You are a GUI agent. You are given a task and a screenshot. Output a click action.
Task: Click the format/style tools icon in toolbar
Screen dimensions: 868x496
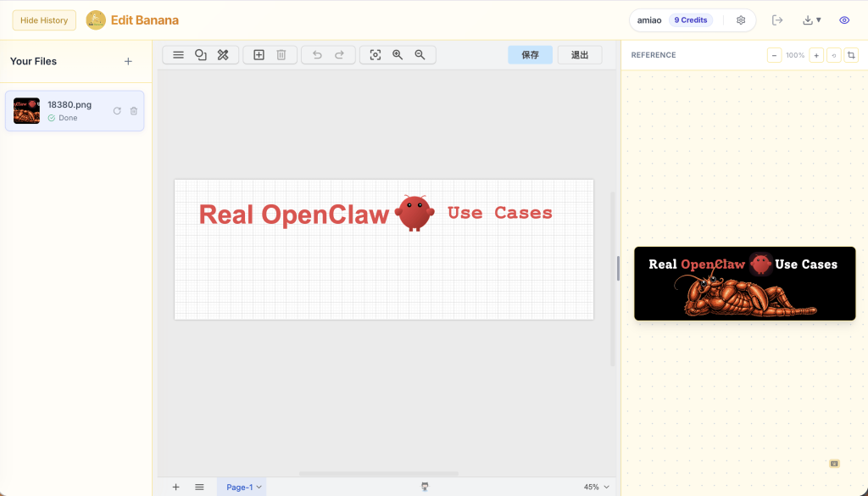(x=223, y=55)
